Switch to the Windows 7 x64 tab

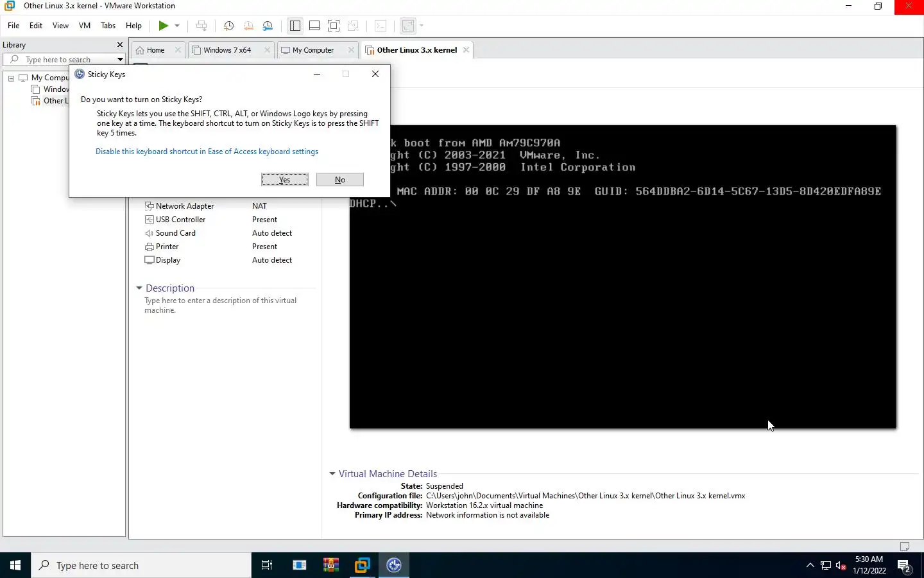coord(227,50)
